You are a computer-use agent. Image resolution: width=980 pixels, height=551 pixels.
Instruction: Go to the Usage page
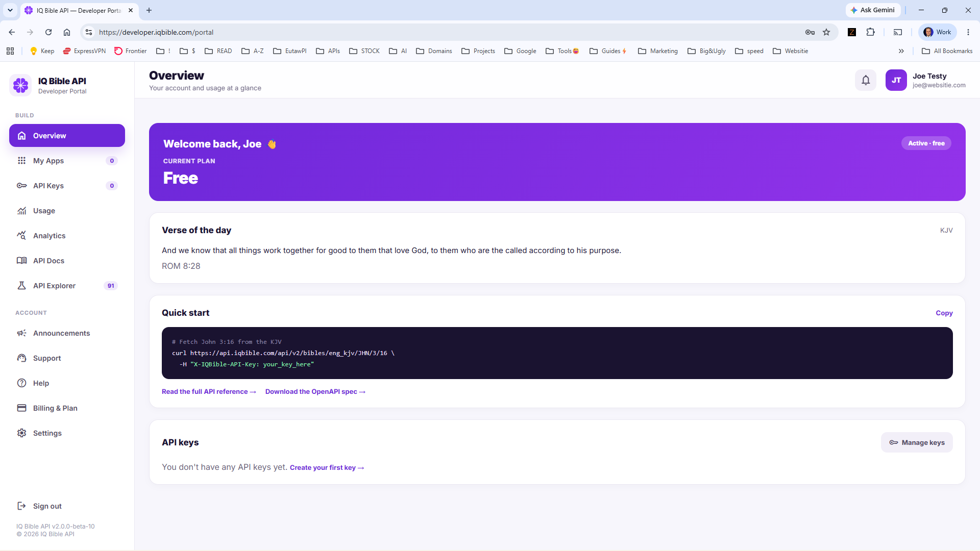point(67,211)
